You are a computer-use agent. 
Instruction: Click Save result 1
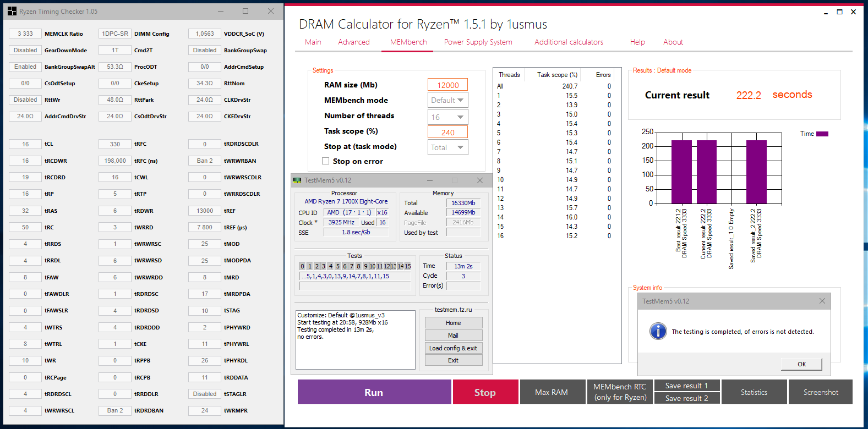click(x=686, y=386)
